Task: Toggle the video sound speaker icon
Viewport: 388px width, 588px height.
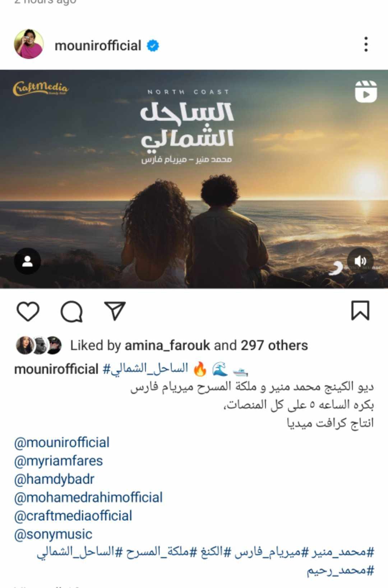Action: (360, 261)
